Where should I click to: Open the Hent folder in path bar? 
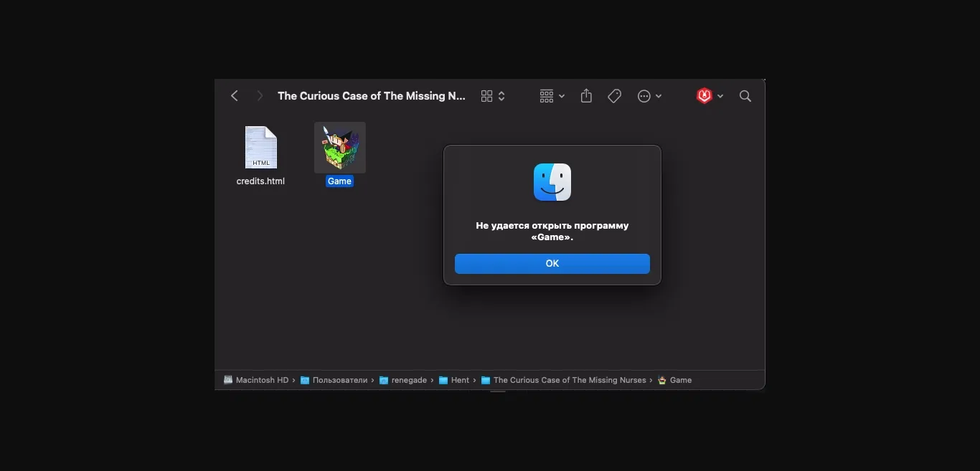click(459, 380)
